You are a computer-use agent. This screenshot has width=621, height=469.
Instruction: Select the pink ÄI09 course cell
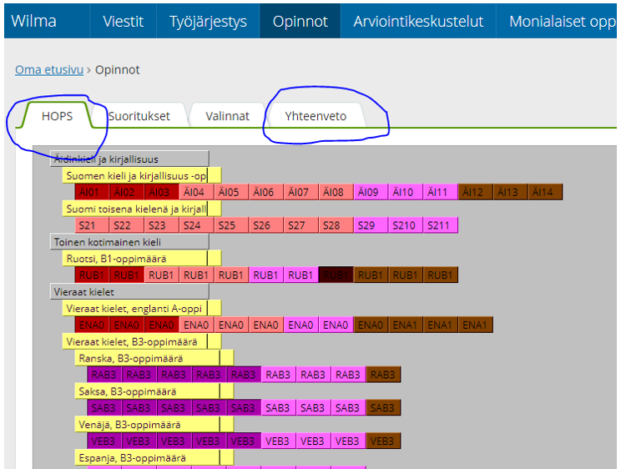coord(368,192)
